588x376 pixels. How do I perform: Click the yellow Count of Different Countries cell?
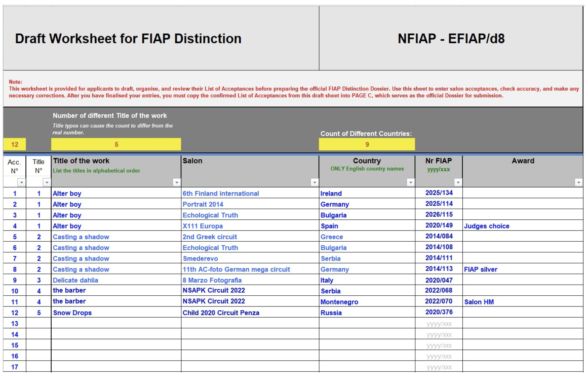[367, 144]
